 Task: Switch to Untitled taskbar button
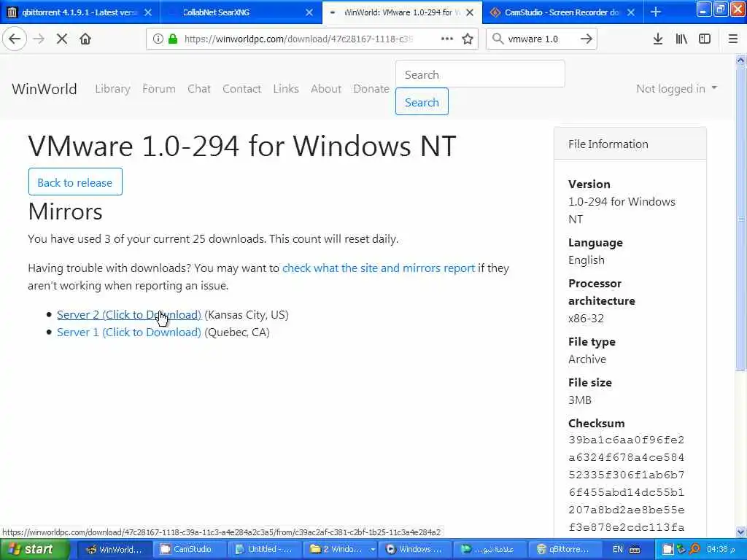(x=266, y=549)
